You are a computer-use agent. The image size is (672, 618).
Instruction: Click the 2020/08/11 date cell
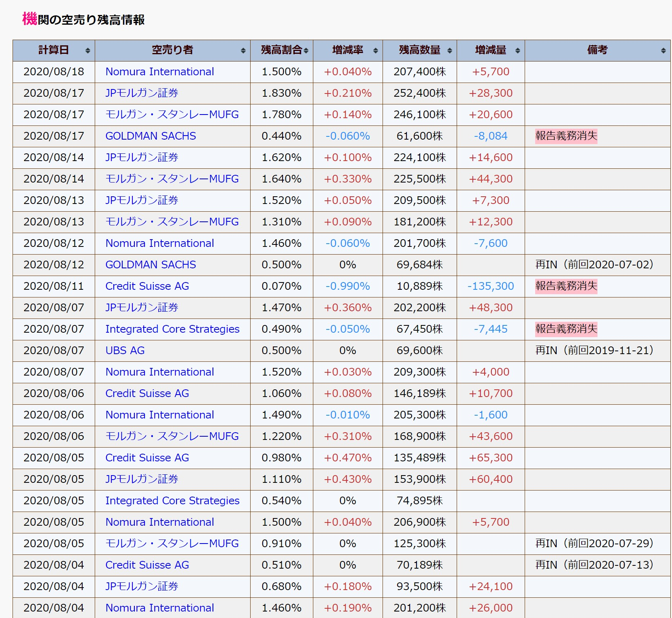pyautogui.click(x=54, y=286)
